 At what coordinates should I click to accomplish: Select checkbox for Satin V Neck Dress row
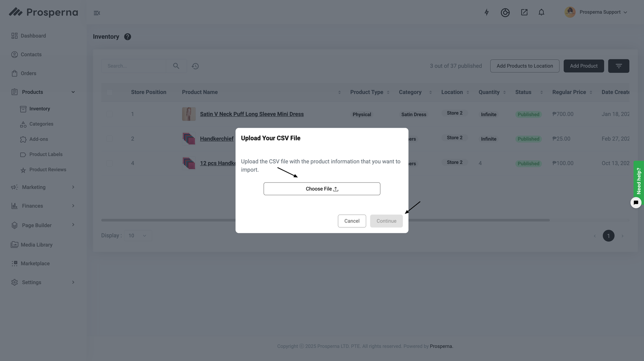(x=109, y=114)
